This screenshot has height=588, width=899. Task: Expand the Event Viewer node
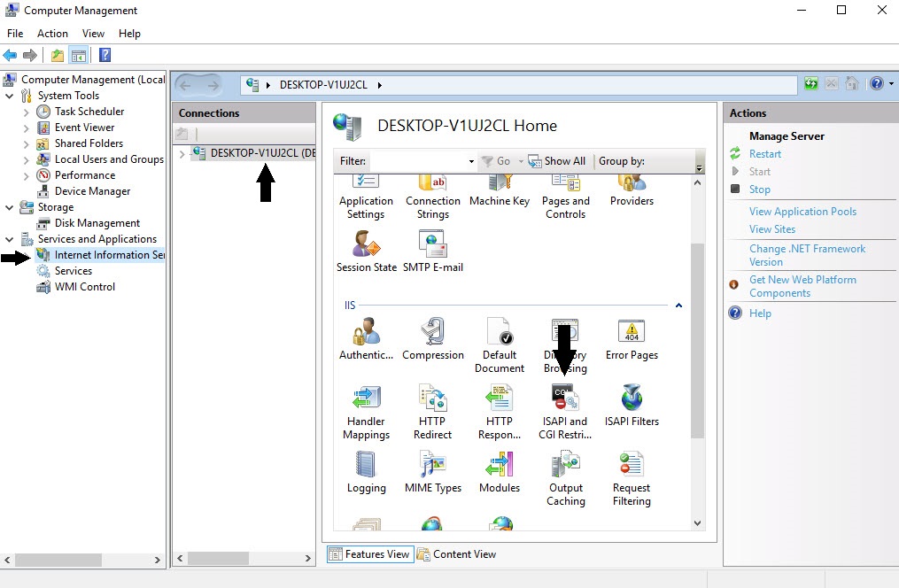pos(26,128)
